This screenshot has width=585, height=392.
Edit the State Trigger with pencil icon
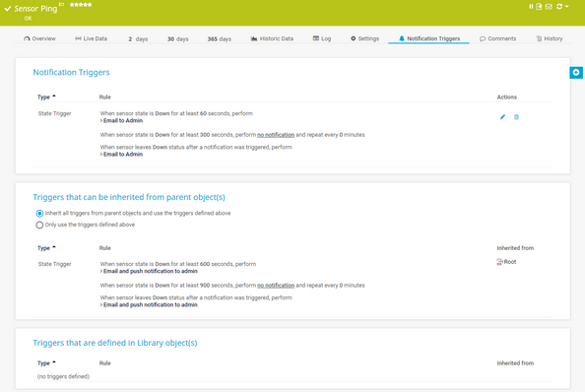coord(502,117)
